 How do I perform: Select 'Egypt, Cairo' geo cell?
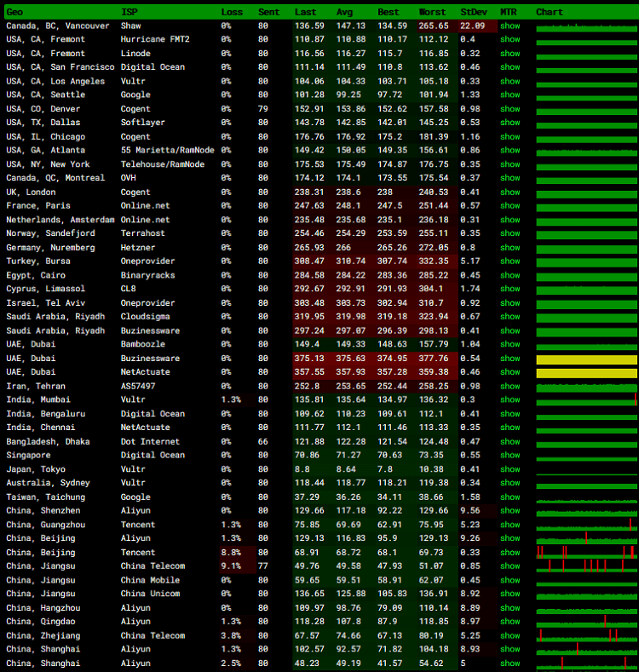(36, 275)
